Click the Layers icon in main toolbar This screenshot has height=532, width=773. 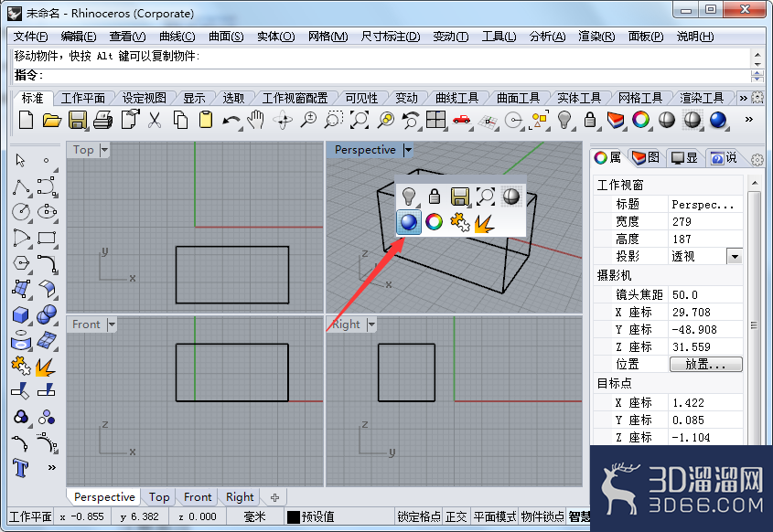[616, 120]
